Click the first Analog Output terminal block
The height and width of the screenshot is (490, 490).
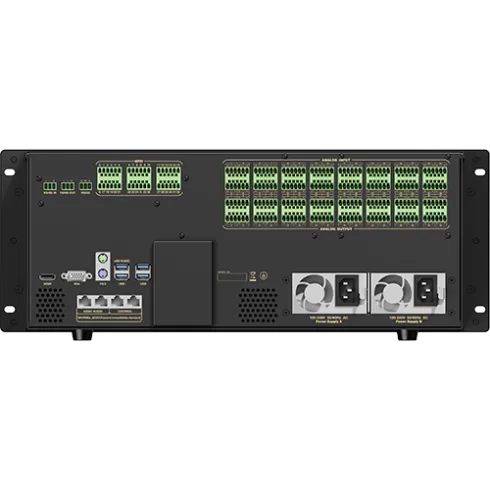[237, 211]
